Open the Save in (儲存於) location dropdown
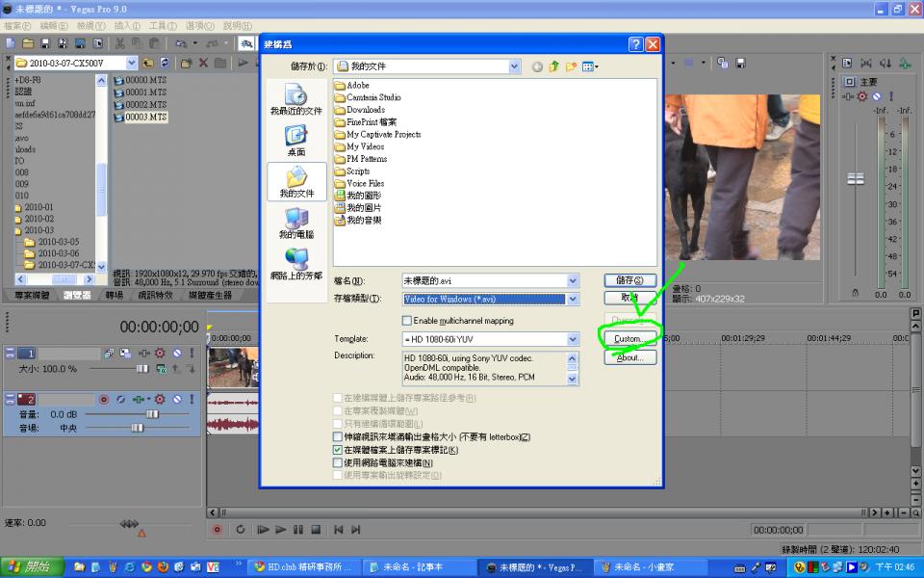This screenshot has height=578, width=924. point(514,66)
